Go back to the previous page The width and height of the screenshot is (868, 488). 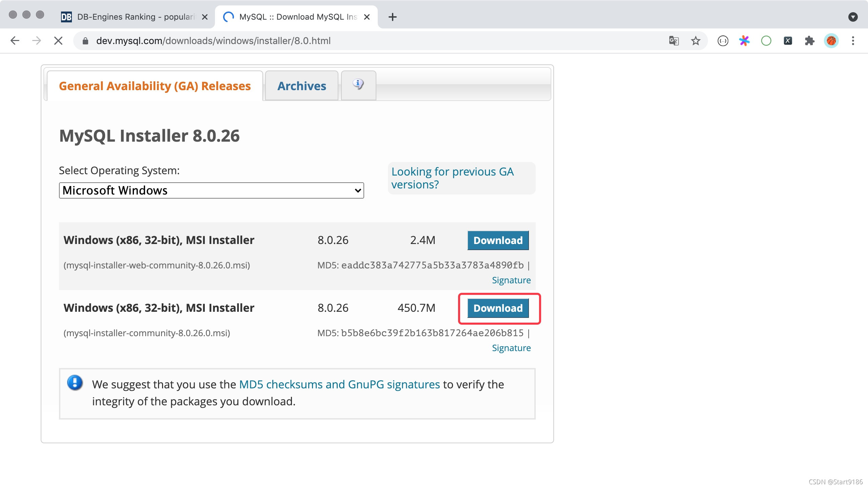15,41
